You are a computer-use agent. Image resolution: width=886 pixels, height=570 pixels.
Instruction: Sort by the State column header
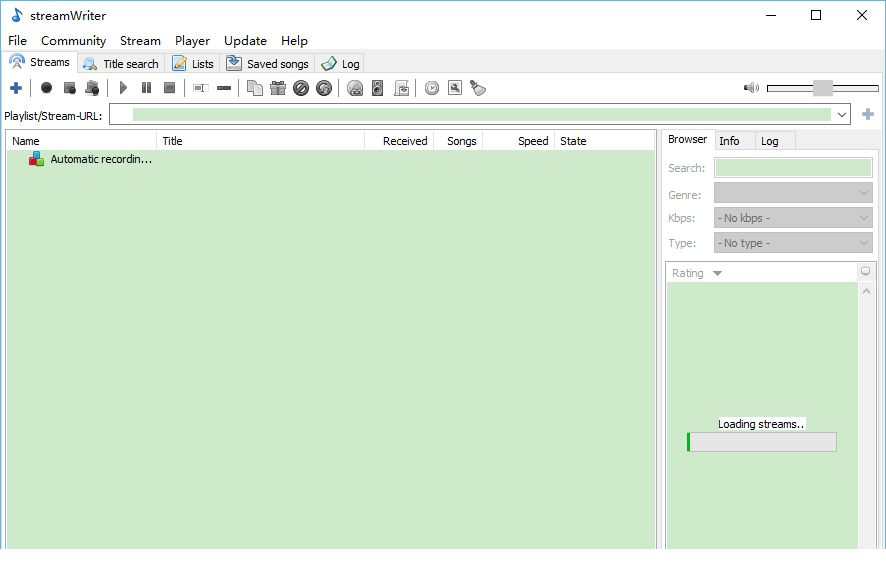pos(604,141)
